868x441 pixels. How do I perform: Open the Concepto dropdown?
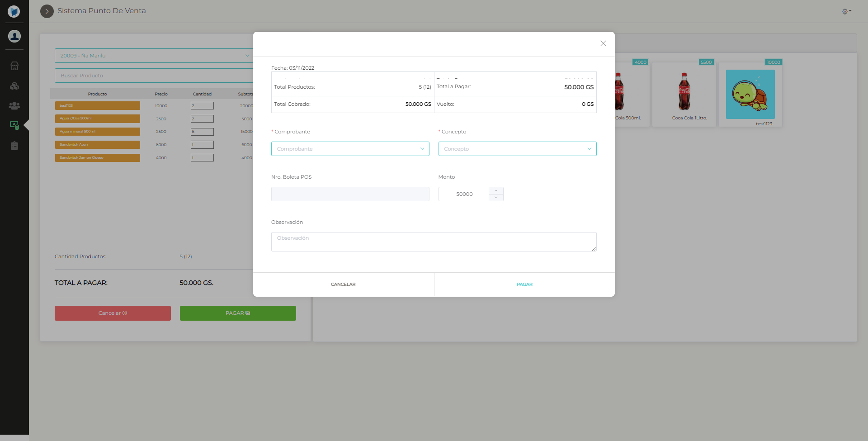tap(517, 148)
